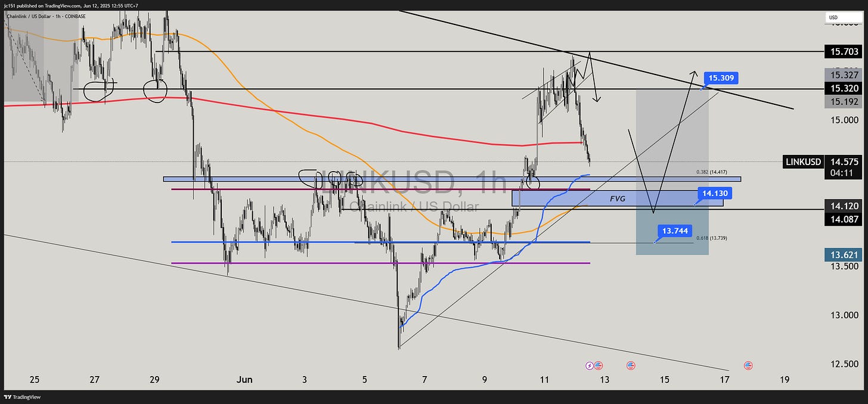
Task: Select the 15.192 price label
Action: [844, 102]
